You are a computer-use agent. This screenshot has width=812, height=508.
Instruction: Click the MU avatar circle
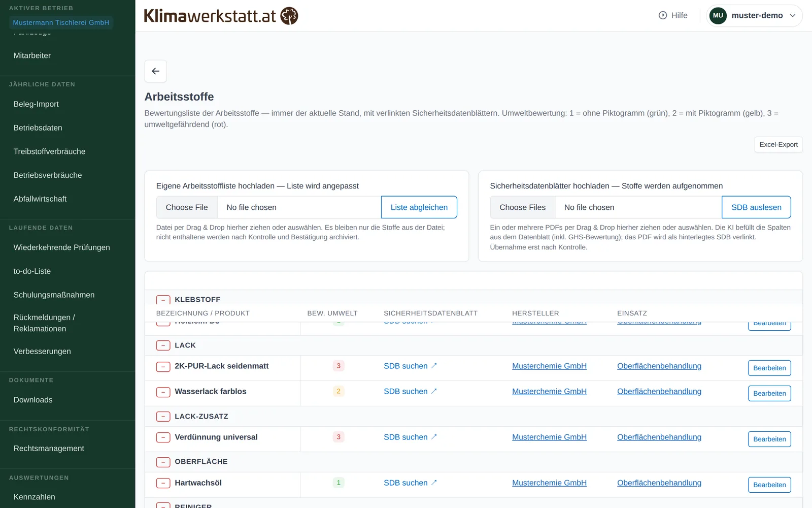click(718, 15)
